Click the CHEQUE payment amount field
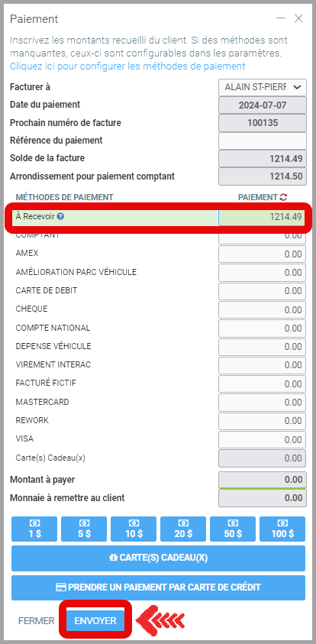The height and width of the screenshot is (644, 316). click(x=263, y=309)
